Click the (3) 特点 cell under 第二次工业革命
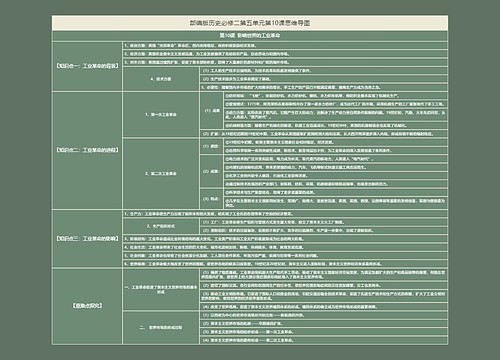 pos(212,199)
